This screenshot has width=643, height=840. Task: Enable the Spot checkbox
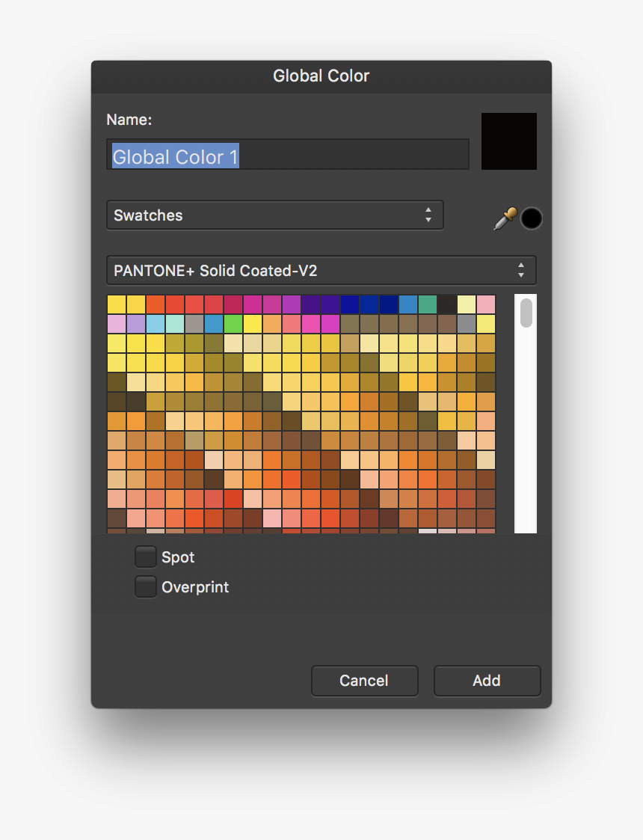click(x=145, y=557)
